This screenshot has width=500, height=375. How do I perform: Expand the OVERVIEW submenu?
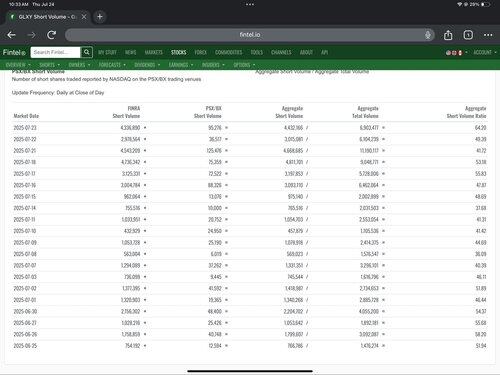point(18,65)
